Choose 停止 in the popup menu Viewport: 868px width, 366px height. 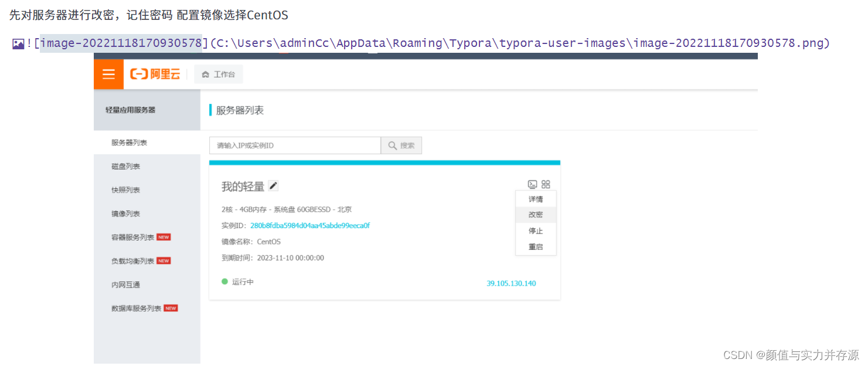click(x=536, y=231)
